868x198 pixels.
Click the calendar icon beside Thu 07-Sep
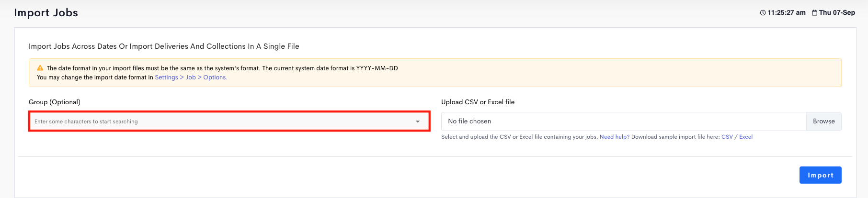pyautogui.click(x=815, y=13)
